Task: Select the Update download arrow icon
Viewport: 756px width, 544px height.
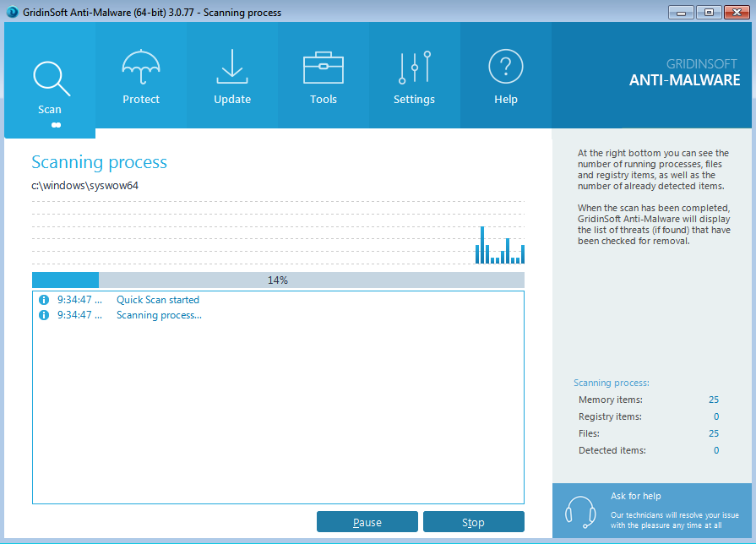Action: [232, 67]
